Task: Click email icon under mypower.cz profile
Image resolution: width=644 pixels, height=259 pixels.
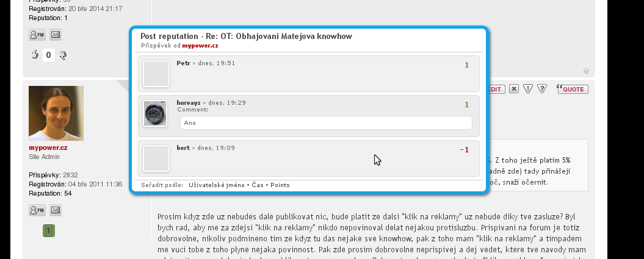Action: coord(56,210)
